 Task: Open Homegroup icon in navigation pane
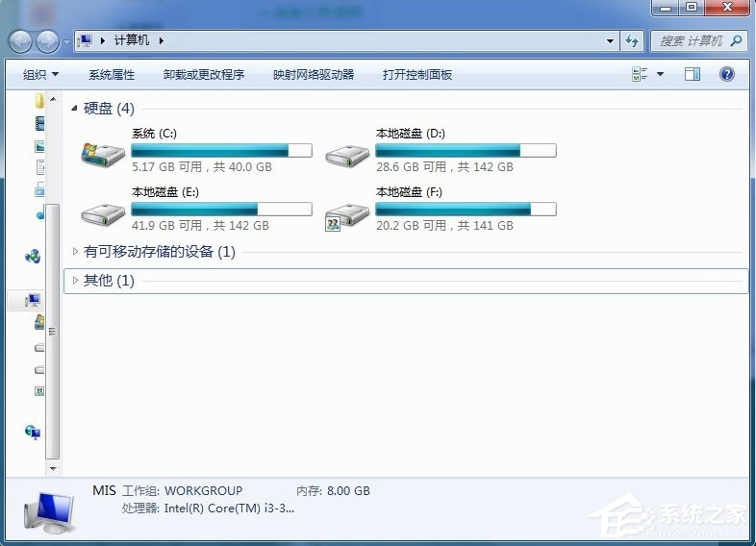[x=33, y=257]
